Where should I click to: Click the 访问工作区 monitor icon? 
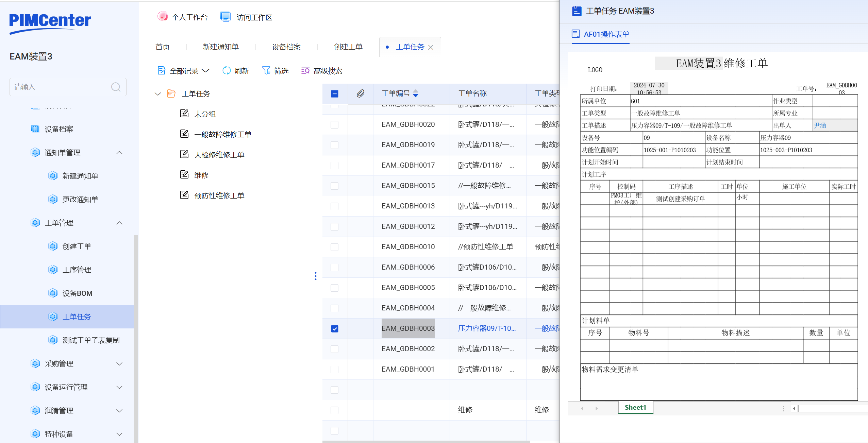[225, 17]
